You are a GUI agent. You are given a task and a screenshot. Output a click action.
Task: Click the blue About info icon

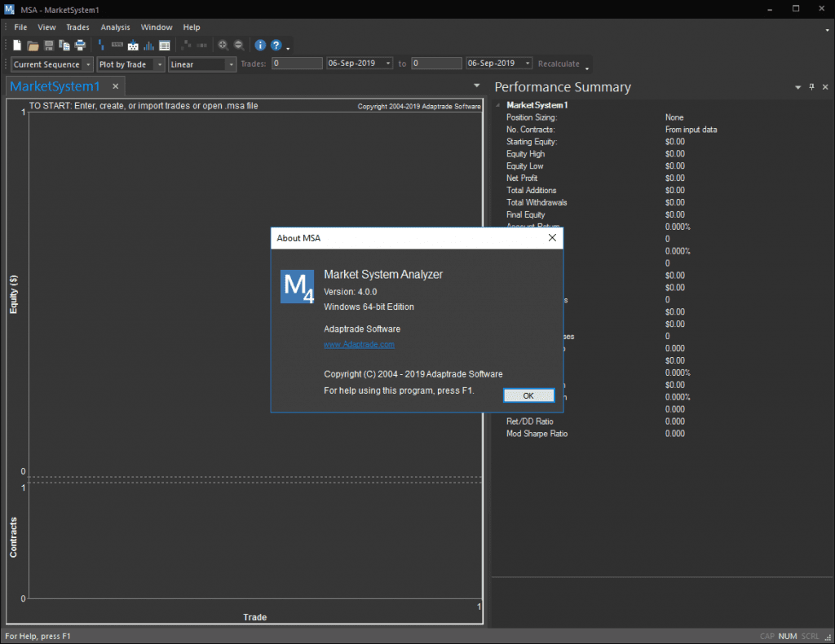tap(260, 46)
